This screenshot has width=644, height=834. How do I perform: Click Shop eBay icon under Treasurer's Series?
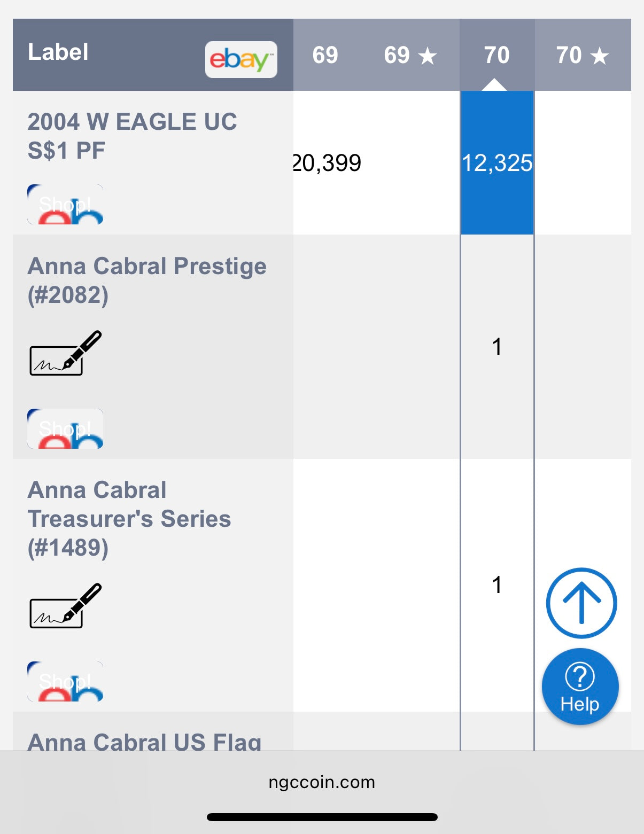tap(65, 681)
